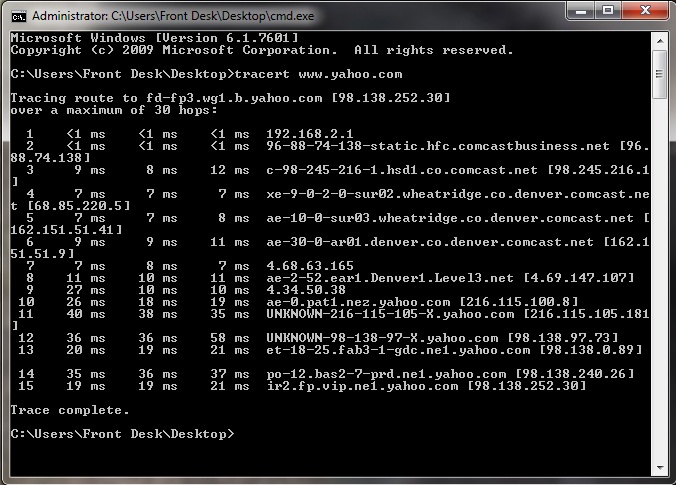676x485 pixels.
Task: Click the '162.151.51.41]' wrapped IP text
Action: coord(66,230)
